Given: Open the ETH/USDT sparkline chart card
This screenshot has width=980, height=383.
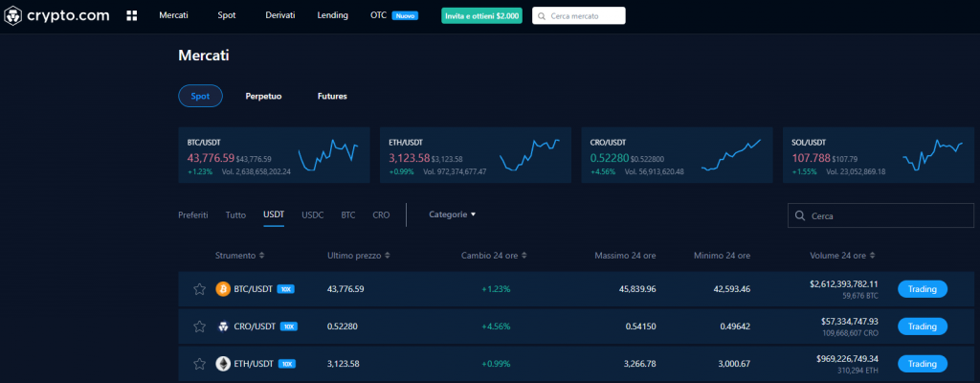Looking at the screenshot, I should pyautogui.click(x=476, y=155).
